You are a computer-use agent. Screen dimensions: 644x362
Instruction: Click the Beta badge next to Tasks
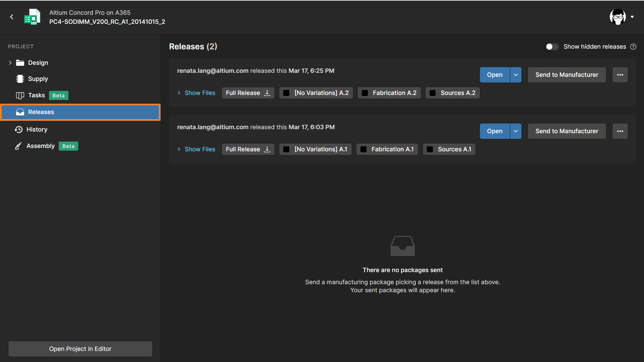pos(59,96)
